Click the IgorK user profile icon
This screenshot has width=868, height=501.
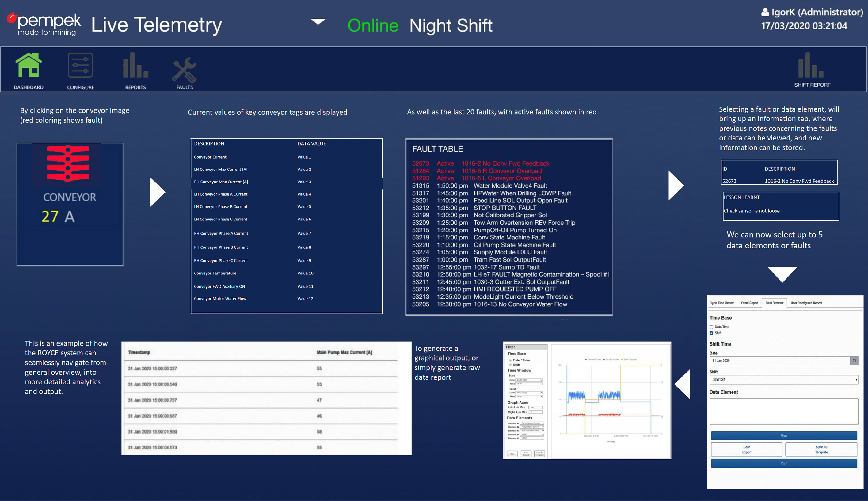765,12
